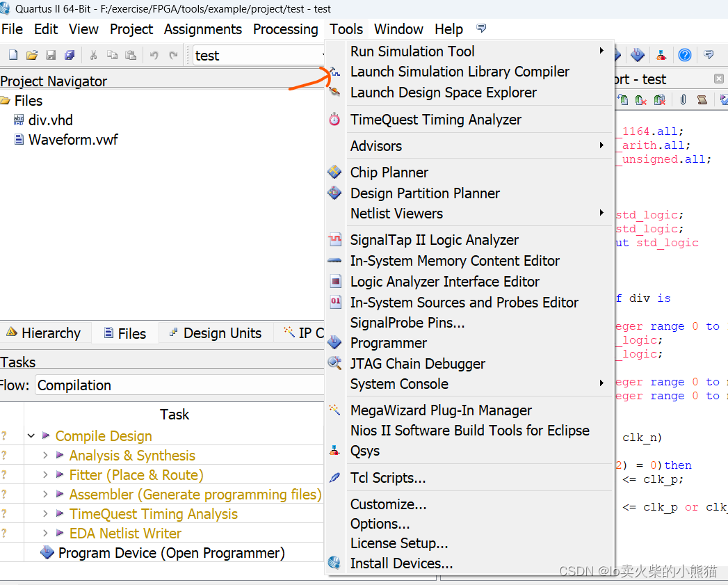
Task: Select Launch Simulation Library Compiler
Action: pyautogui.click(x=460, y=72)
